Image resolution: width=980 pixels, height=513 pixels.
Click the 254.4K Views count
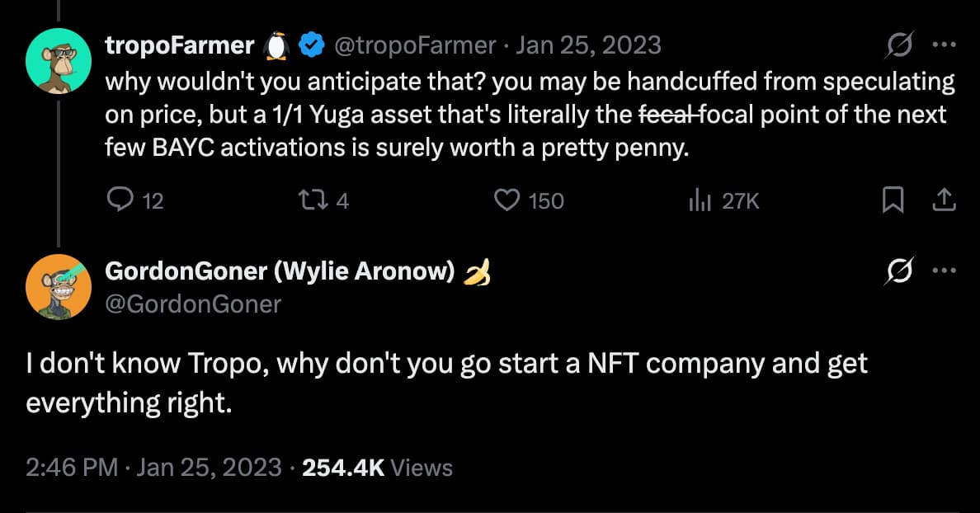click(x=378, y=468)
